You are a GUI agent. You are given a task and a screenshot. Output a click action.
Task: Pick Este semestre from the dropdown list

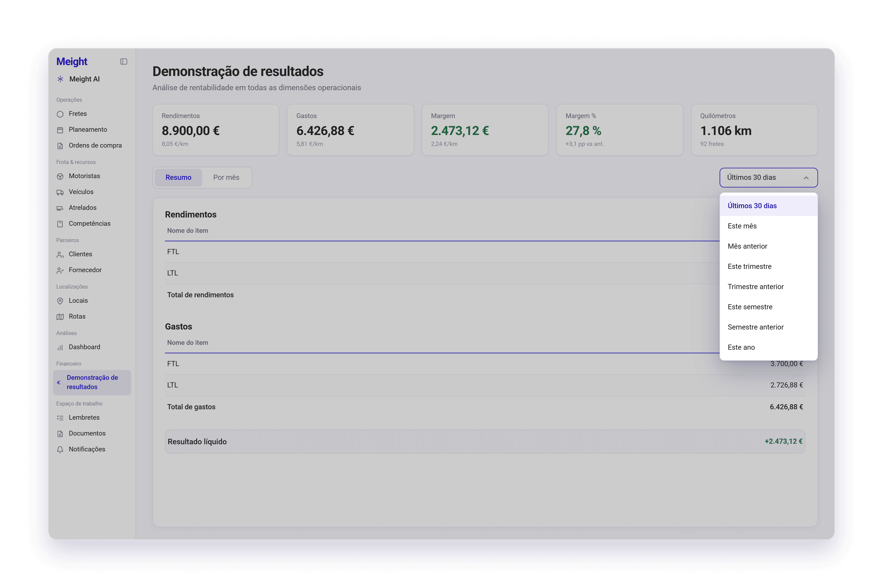click(768, 307)
